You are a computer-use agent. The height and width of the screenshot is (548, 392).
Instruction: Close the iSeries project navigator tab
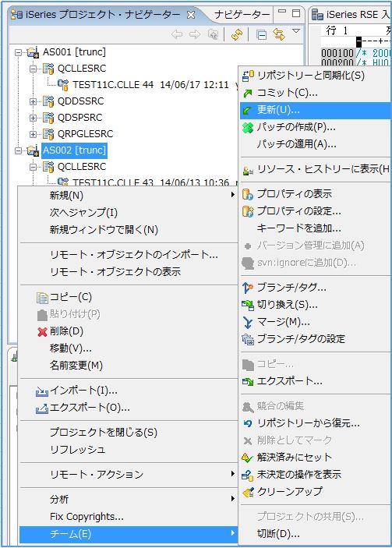(191, 15)
